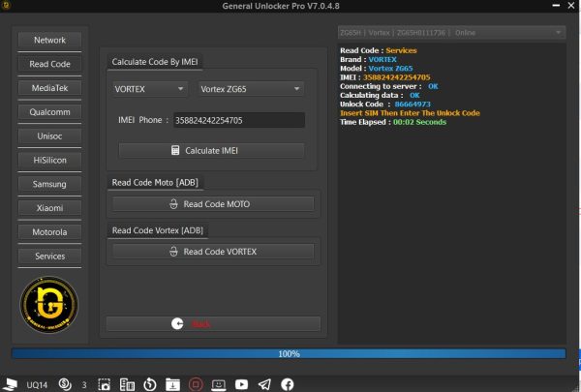Click the 'Brand : VORTEX' log line
The image size is (581, 392).
[368, 60]
